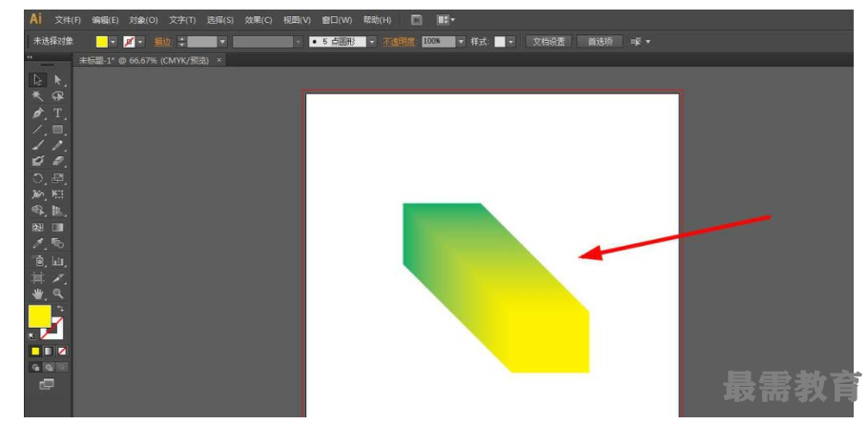Pick the Magic Wand tool
This screenshot has width=868, height=424.
[37, 96]
